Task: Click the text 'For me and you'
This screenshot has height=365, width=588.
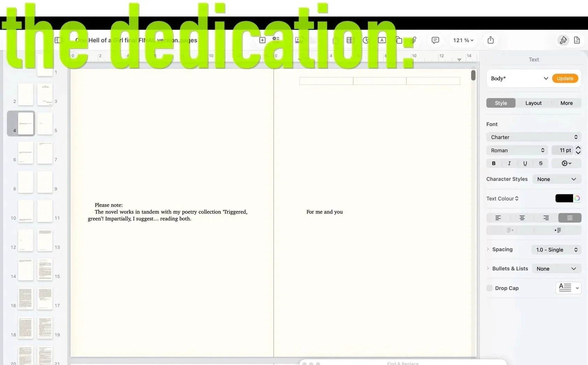Action: pos(324,212)
